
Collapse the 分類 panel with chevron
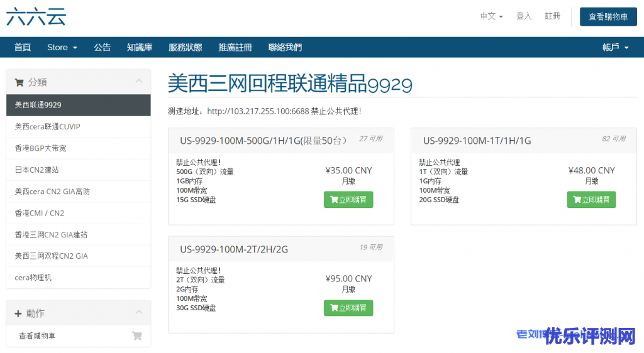[x=139, y=82]
